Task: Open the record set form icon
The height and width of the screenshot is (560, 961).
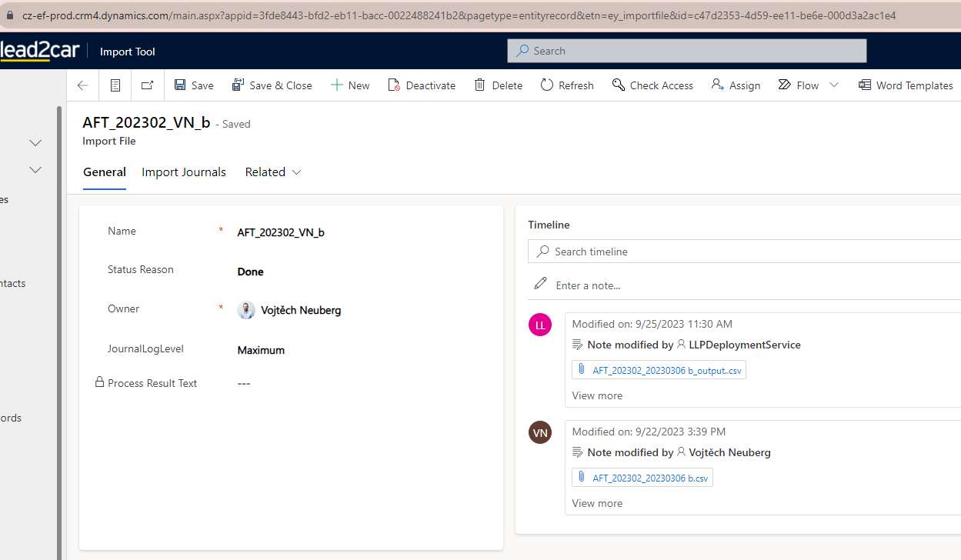Action: 115,85
